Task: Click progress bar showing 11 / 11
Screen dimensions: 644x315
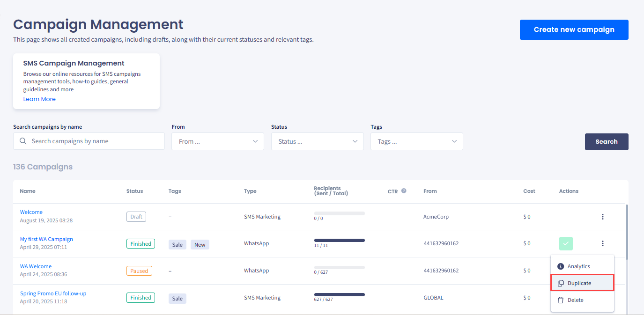Action: point(340,240)
